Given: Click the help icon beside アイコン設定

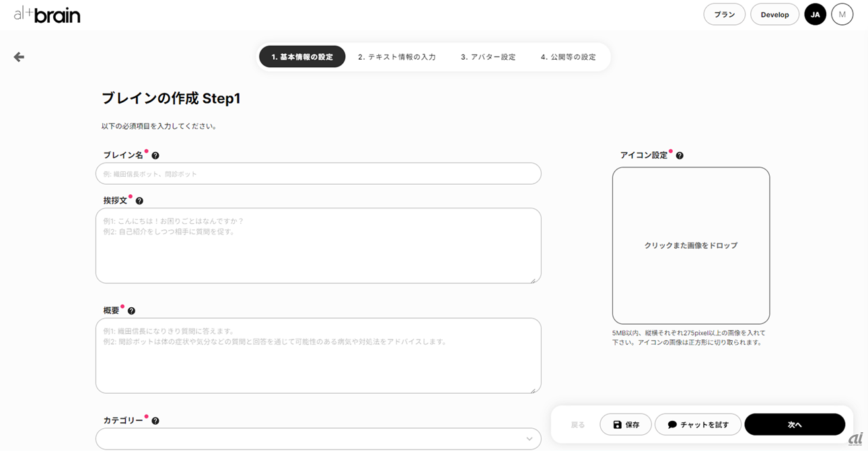Looking at the screenshot, I should pos(680,155).
